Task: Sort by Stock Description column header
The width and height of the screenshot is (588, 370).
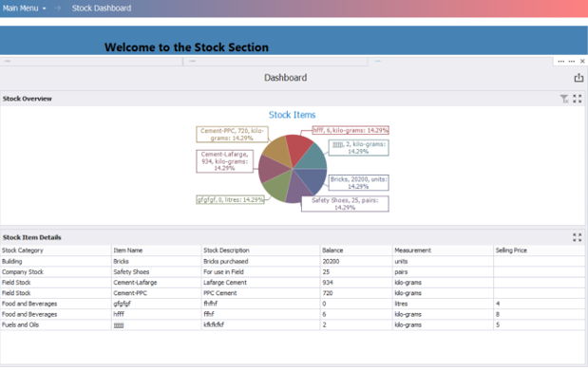Action: tap(261, 250)
